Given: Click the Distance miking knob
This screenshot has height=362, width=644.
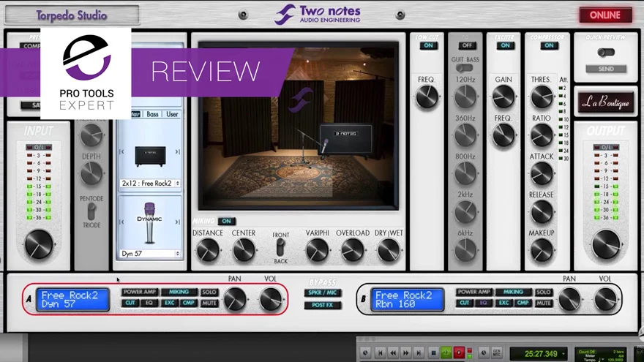Looking at the screenshot, I should tap(208, 250).
